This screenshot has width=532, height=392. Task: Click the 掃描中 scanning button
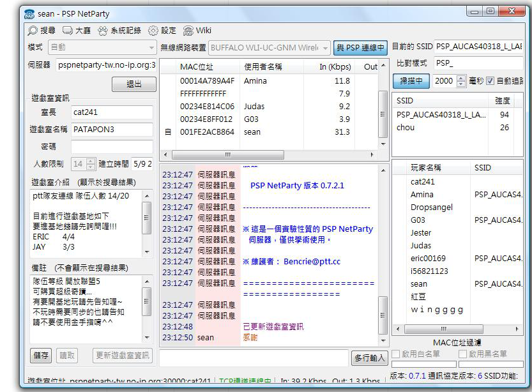pyautogui.click(x=411, y=80)
